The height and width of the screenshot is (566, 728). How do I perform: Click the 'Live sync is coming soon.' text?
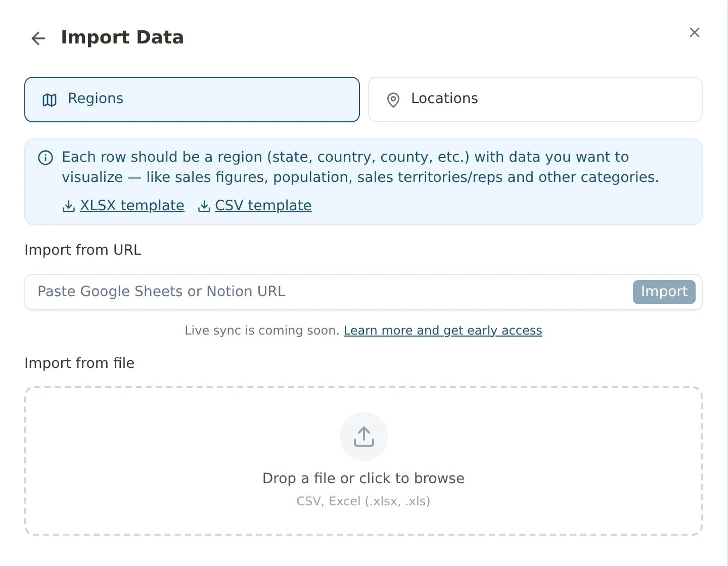pyautogui.click(x=262, y=331)
